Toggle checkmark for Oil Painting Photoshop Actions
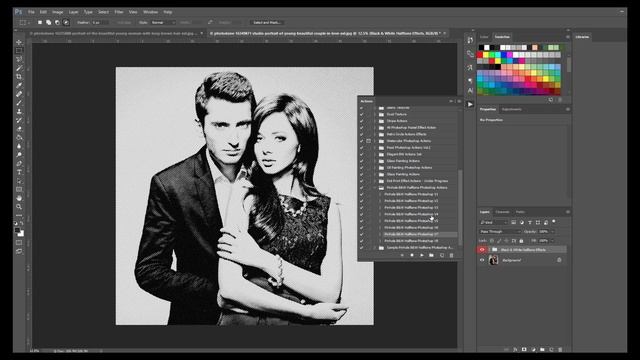 [x=361, y=167]
